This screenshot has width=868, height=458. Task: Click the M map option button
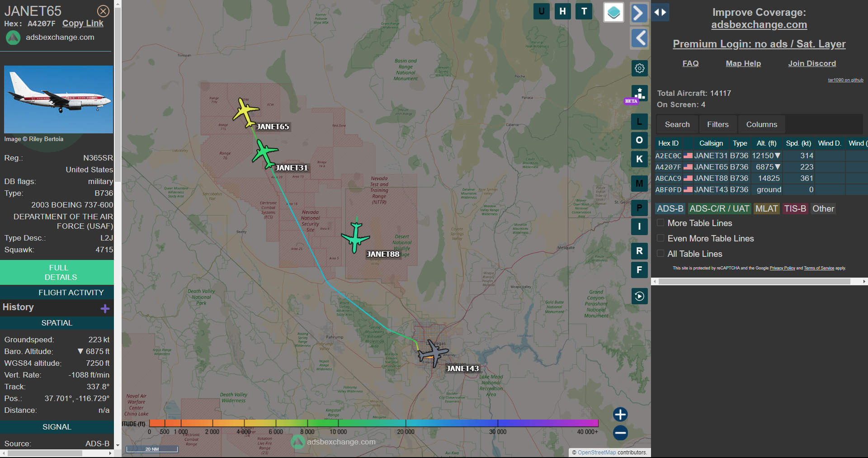639,184
